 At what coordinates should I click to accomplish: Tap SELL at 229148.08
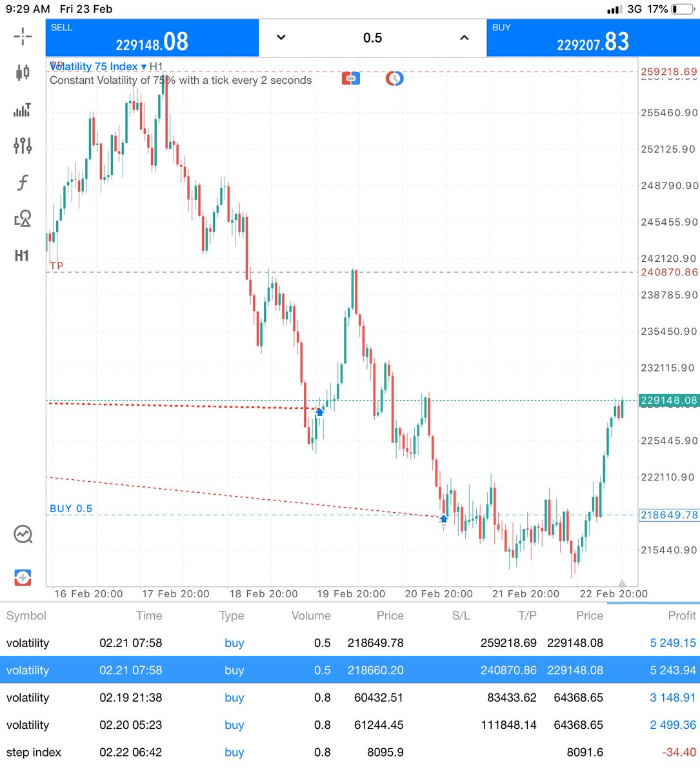tap(152, 37)
